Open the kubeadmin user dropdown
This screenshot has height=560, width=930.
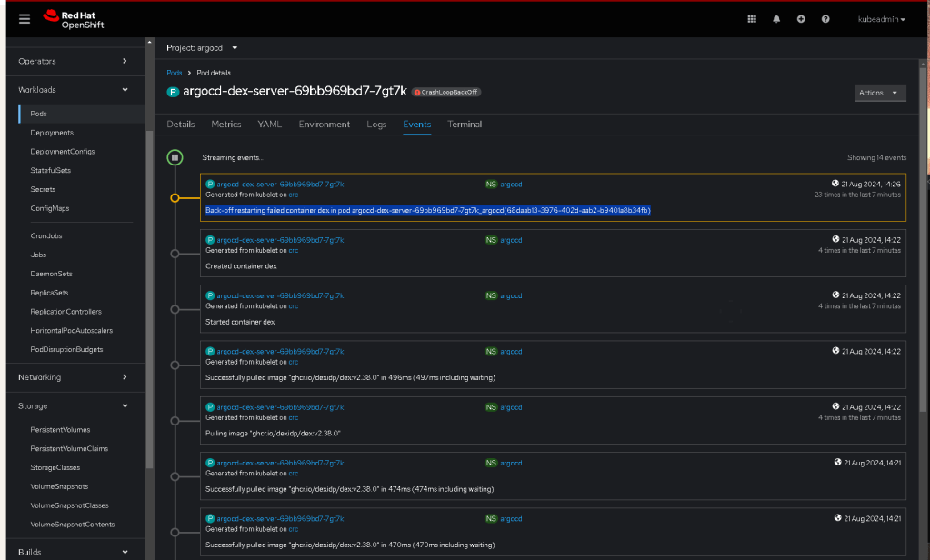(x=882, y=19)
